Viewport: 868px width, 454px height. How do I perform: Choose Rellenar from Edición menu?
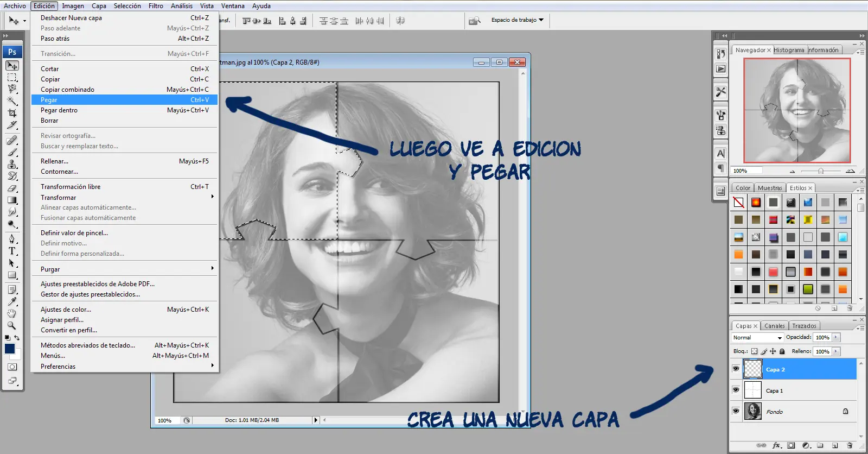124,161
